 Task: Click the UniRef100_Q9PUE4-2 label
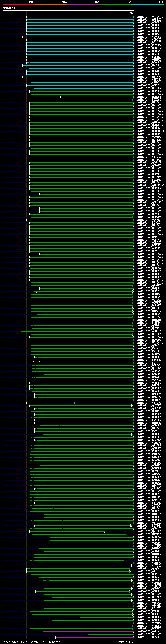pyautogui.click(x=150, y=185)
